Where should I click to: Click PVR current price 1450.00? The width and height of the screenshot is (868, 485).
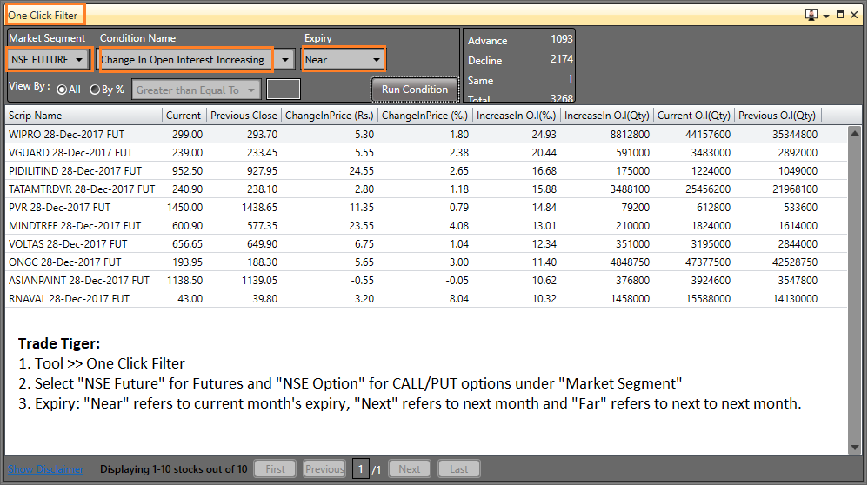[185, 208]
